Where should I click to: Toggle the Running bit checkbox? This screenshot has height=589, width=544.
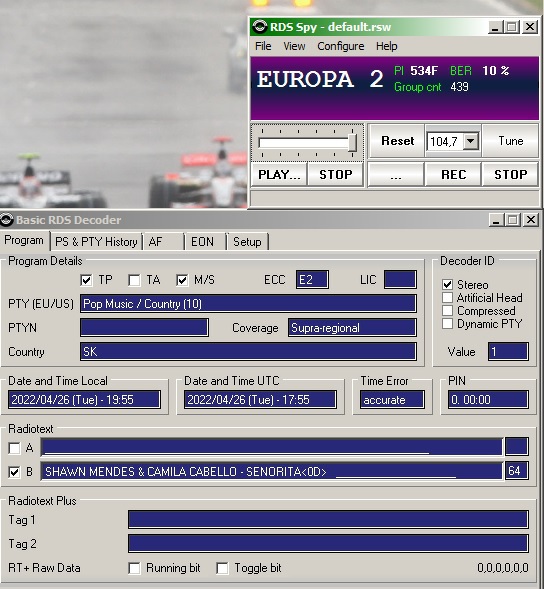pyautogui.click(x=134, y=568)
